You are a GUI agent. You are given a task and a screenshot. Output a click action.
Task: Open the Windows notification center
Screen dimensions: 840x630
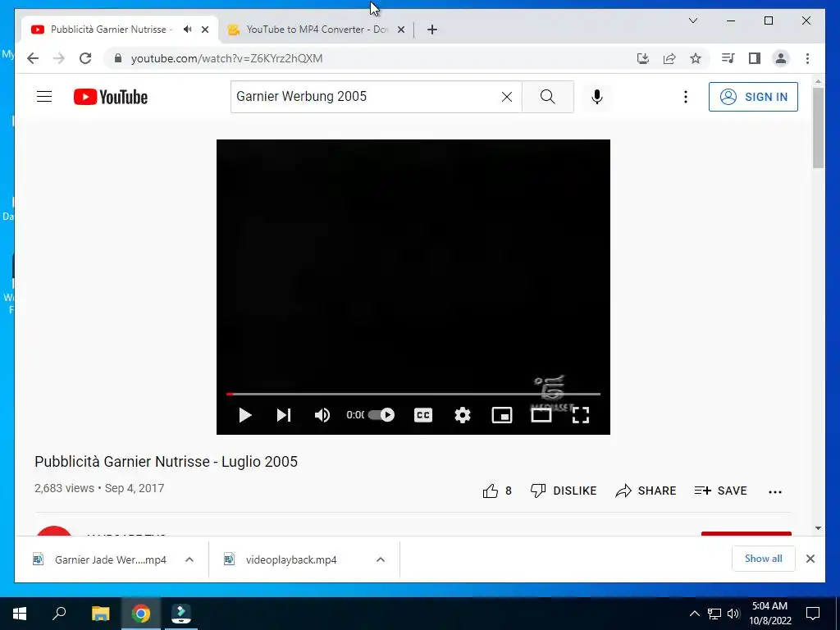coord(813,614)
